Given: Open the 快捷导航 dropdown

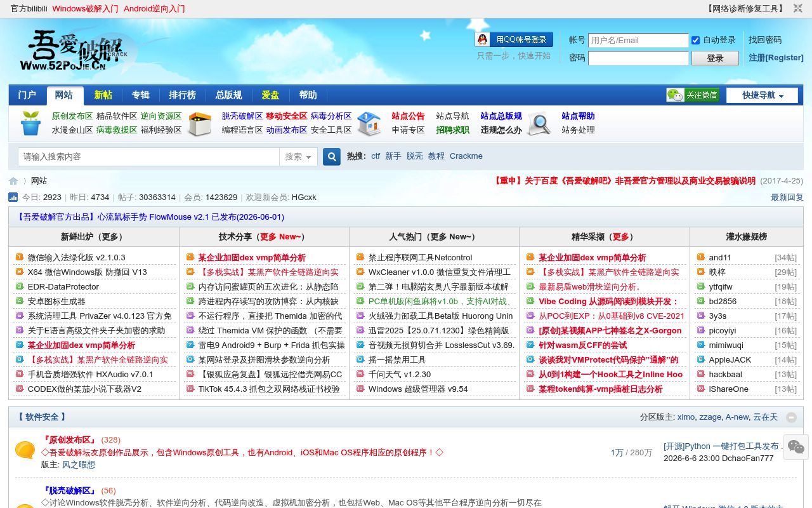Looking at the screenshot, I should [x=762, y=95].
